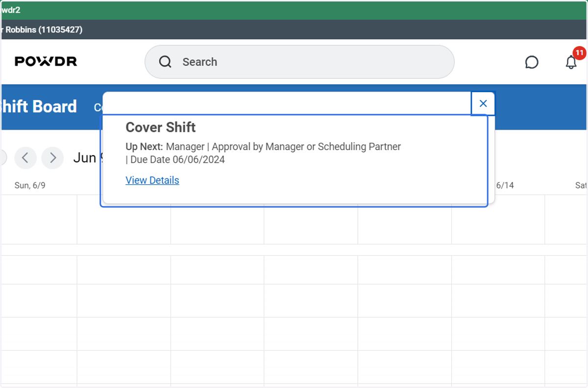Go to previous week arrow
This screenshot has height=388, width=588.
[x=25, y=158]
